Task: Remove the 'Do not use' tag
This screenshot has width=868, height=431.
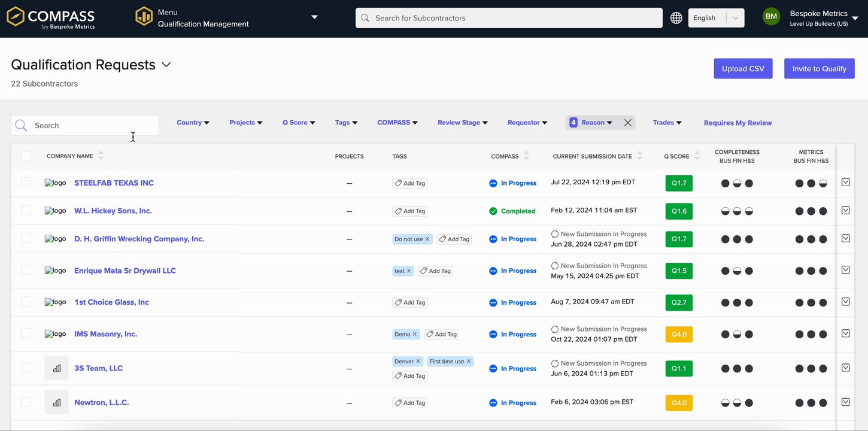Action: (427, 239)
